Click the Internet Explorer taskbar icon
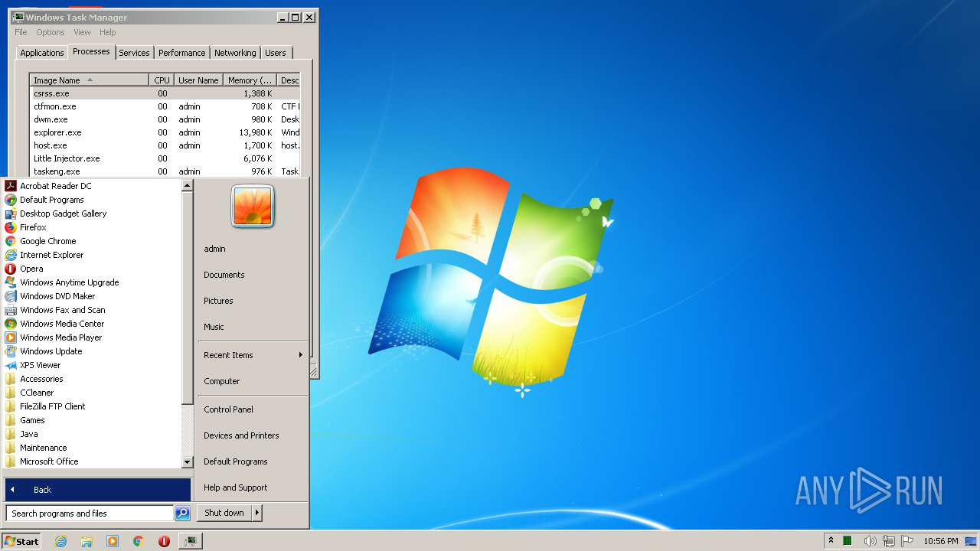The image size is (980, 551). 60,541
